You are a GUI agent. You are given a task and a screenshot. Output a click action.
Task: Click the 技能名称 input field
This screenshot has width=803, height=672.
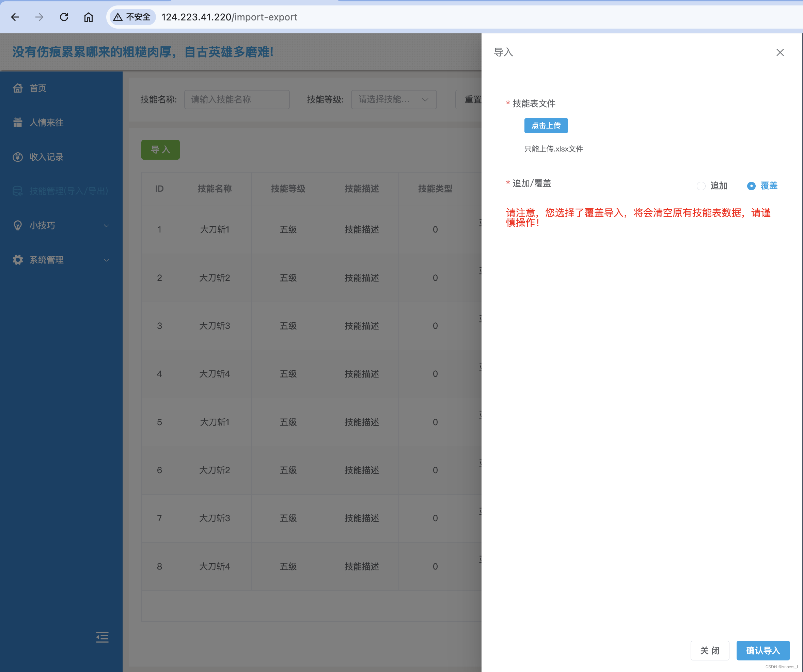tap(237, 99)
